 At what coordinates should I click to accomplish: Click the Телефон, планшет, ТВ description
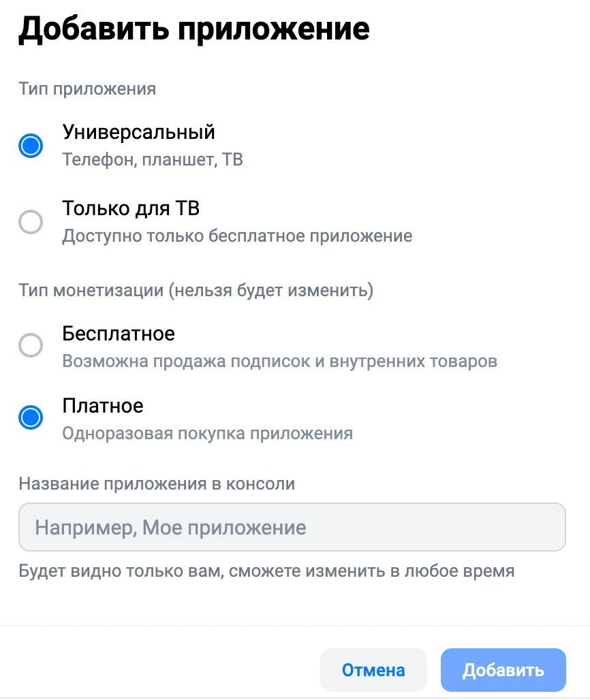coord(153,160)
